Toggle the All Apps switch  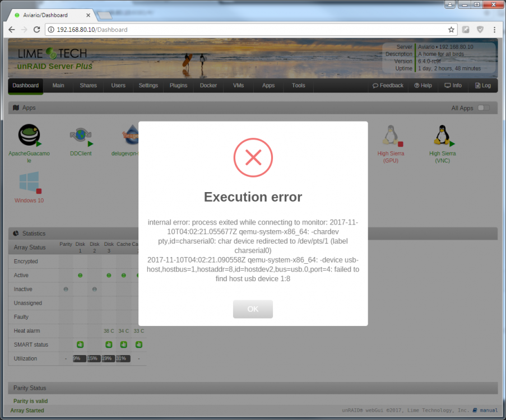[x=484, y=108]
